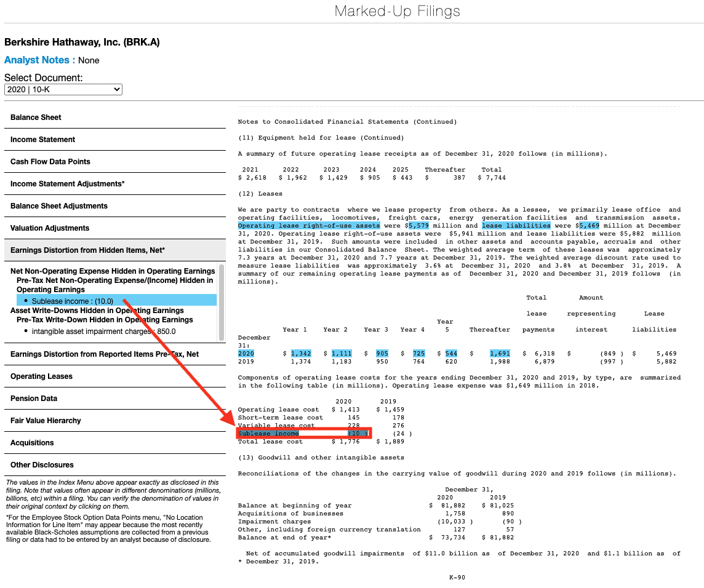The image size is (704, 588).
Task: Click 2021 lease receipts value 2,618
Action: (x=256, y=178)
